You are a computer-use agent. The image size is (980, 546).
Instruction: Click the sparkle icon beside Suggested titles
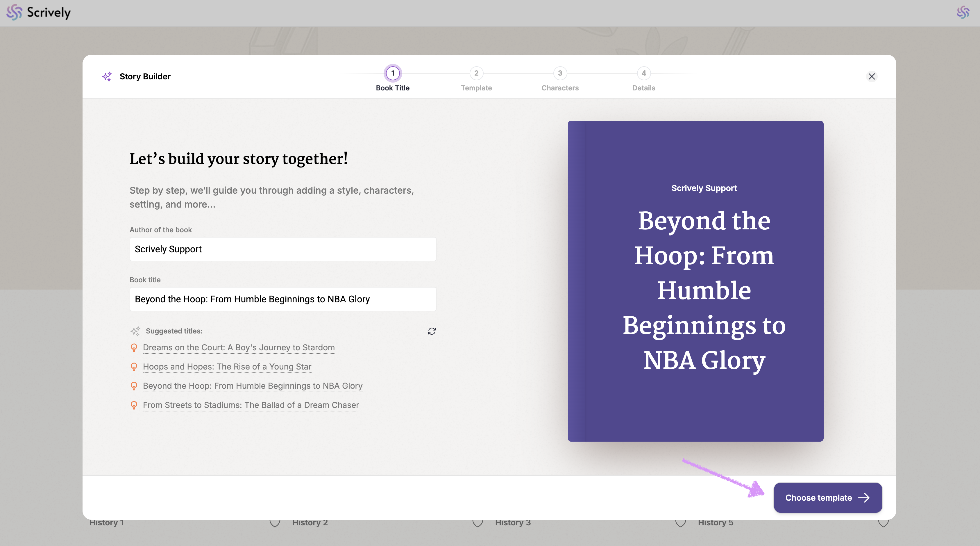(x=135, y=331)
